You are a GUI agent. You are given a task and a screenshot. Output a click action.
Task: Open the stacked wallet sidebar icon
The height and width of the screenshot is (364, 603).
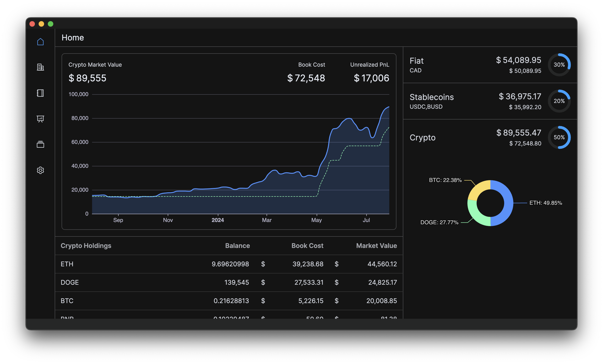40,144
